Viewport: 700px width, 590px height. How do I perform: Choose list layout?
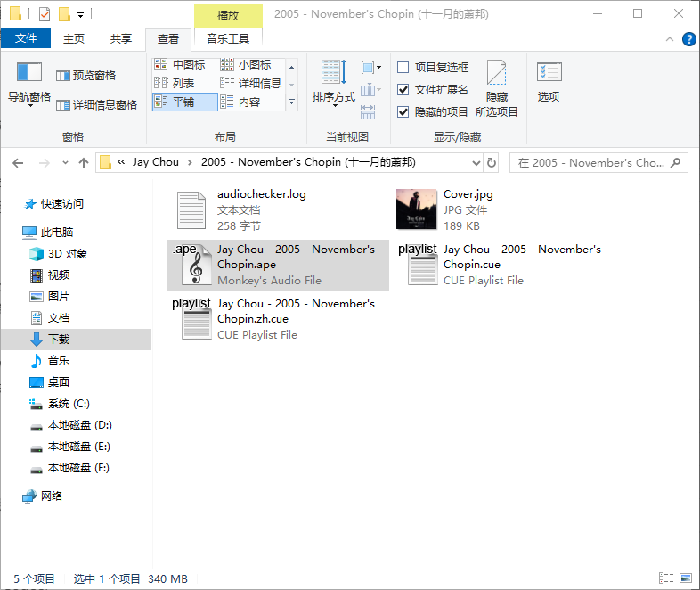coord(174,84)
